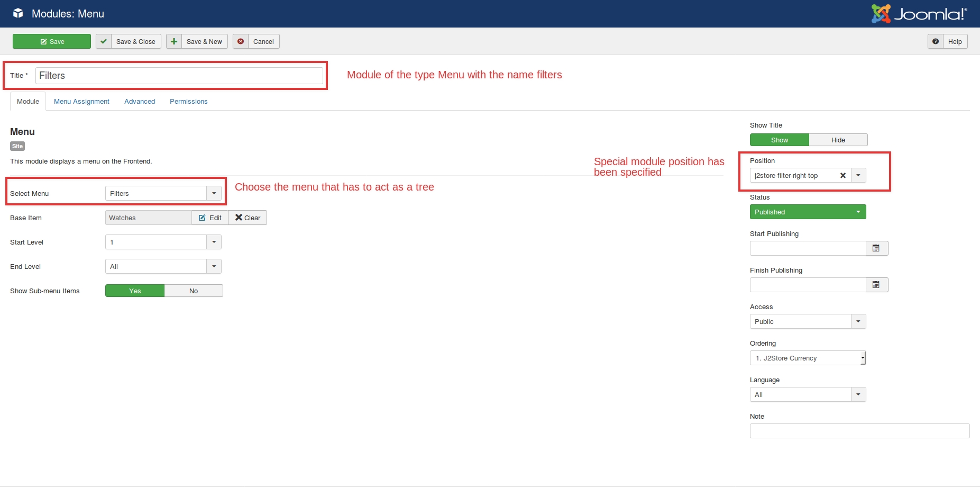Click the Help question mark icon
980x487 pixels.
936,42
